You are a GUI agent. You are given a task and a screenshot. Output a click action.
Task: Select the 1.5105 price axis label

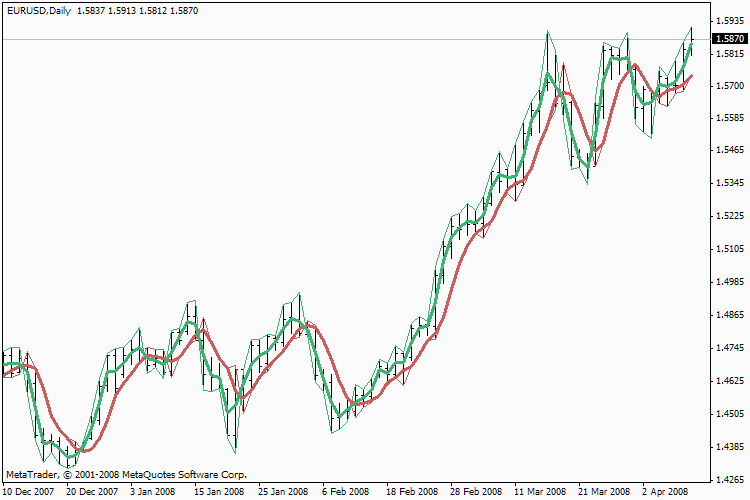729,249
